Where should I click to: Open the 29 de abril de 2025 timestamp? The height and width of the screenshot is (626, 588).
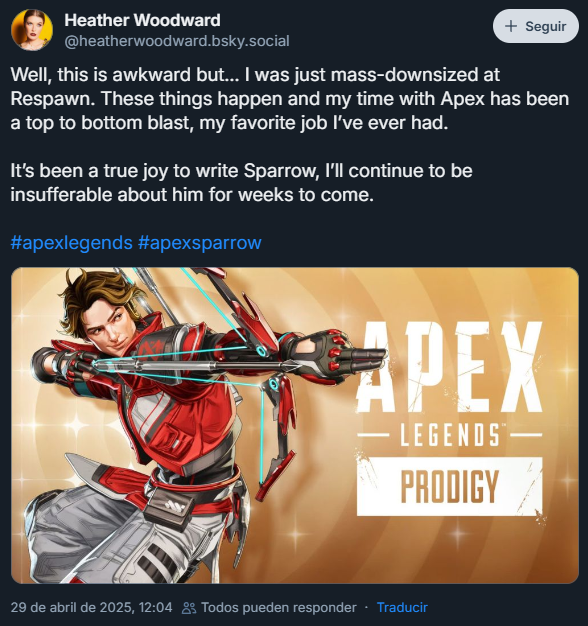[x=91, y=607]
